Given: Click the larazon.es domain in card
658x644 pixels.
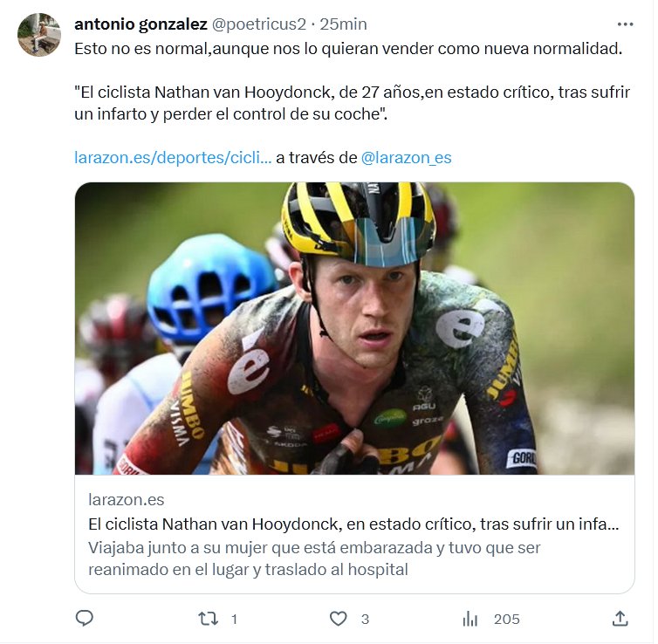Looking at the screenshot, I should [x=127, y=500].
